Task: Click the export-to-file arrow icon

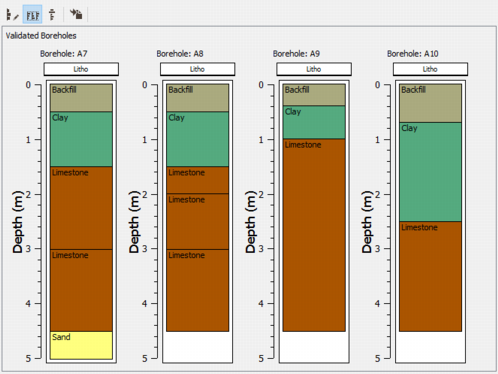Action: point(76,14)
